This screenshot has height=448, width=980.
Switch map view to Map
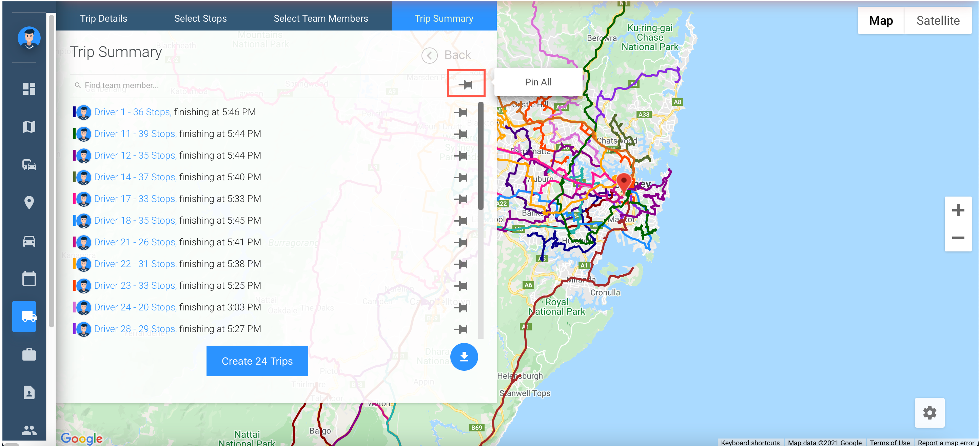coord(881,21)
